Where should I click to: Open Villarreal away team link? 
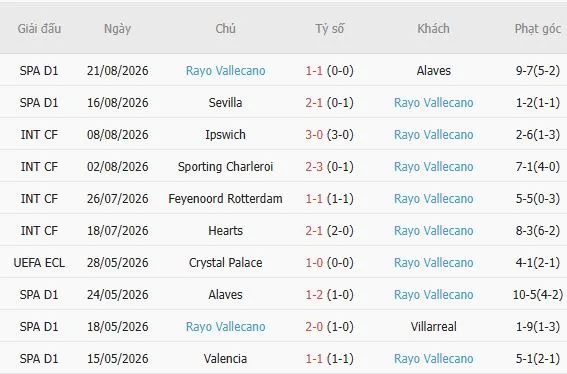pyautogui.click(x=434, y=327)
